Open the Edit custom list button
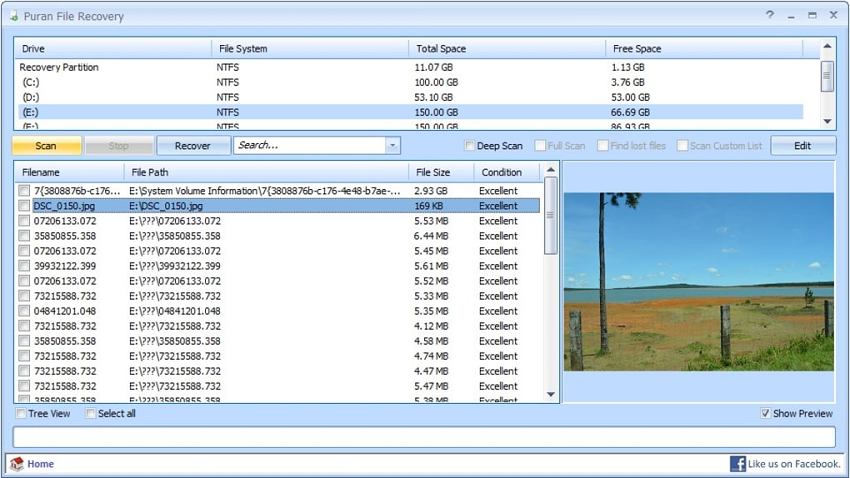The image size is (850, 478). click(802, 146)
